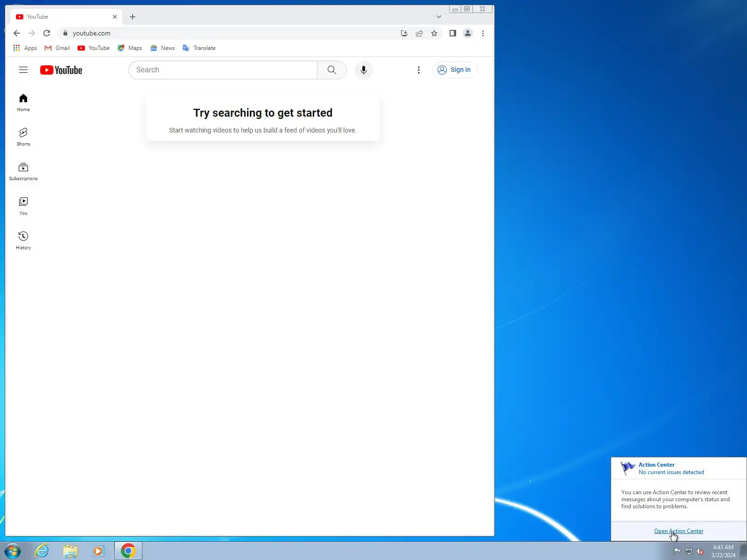Click the network tray icon
The width and height of the screenshot is (747, 560).
[x=689, y=551]
